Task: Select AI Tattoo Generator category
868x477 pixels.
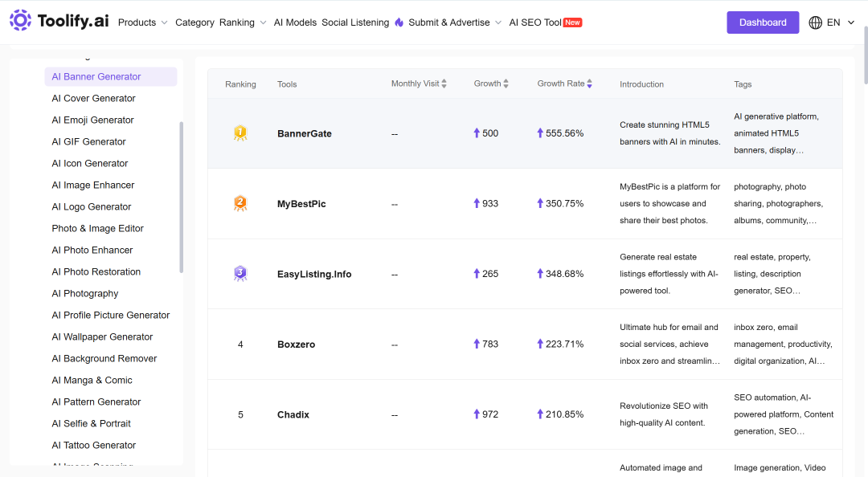Action: point(93,445)
